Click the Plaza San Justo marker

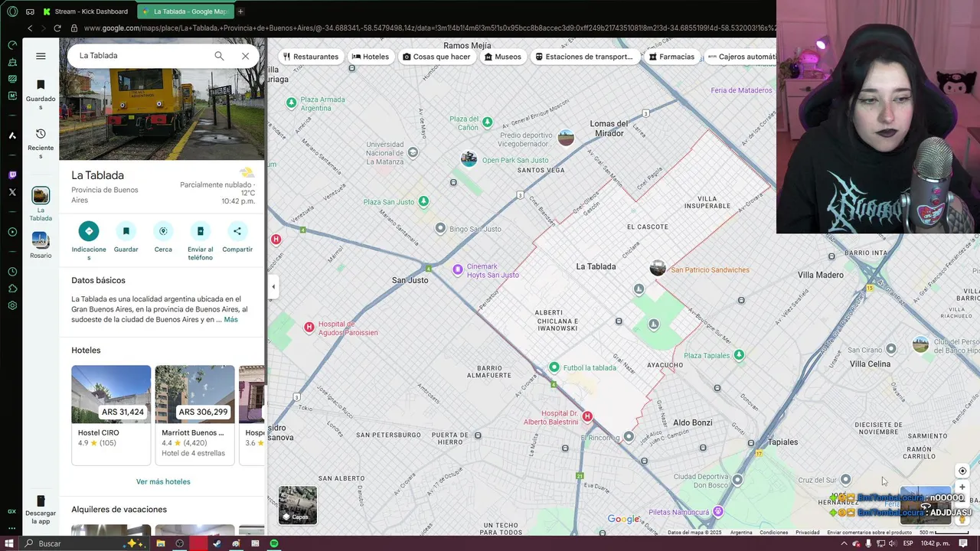pyautogui.click(x=423, y=201)
